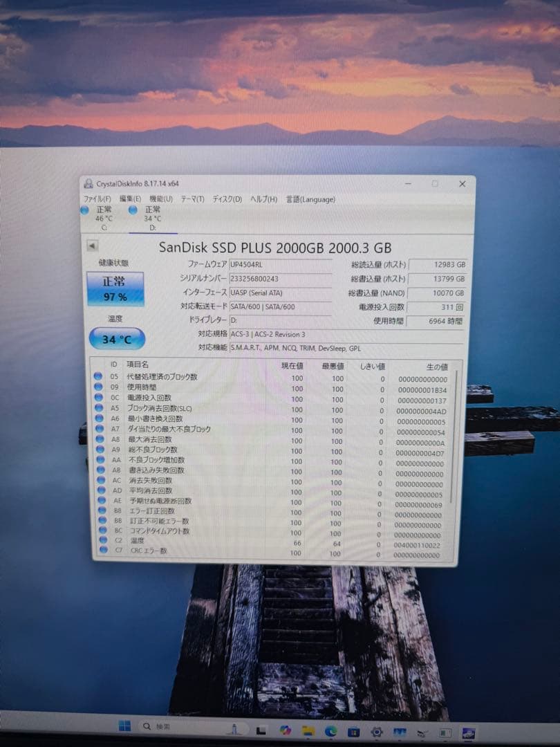Click the status dot for attribute A5
The width and height of the screenshot is (560, 747).
click(x=99, y=407)
